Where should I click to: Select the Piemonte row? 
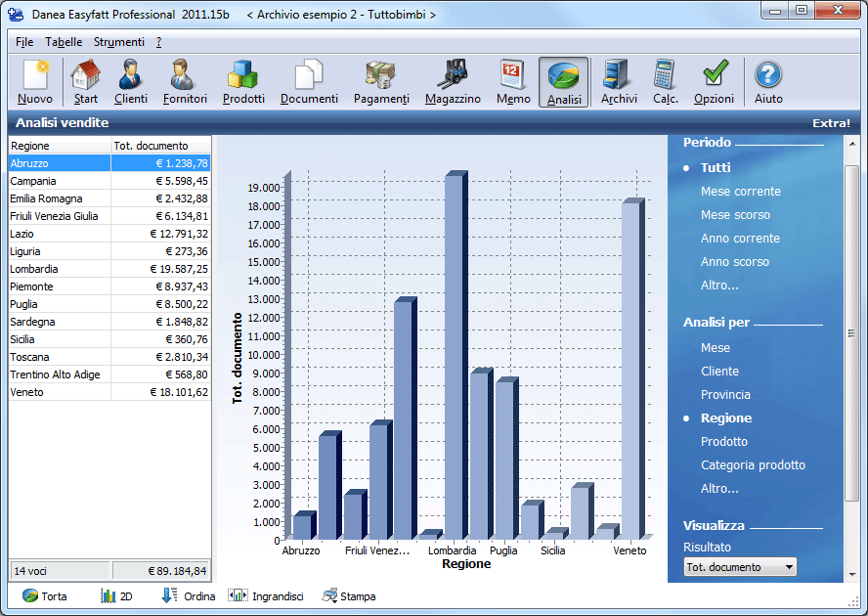109,286
